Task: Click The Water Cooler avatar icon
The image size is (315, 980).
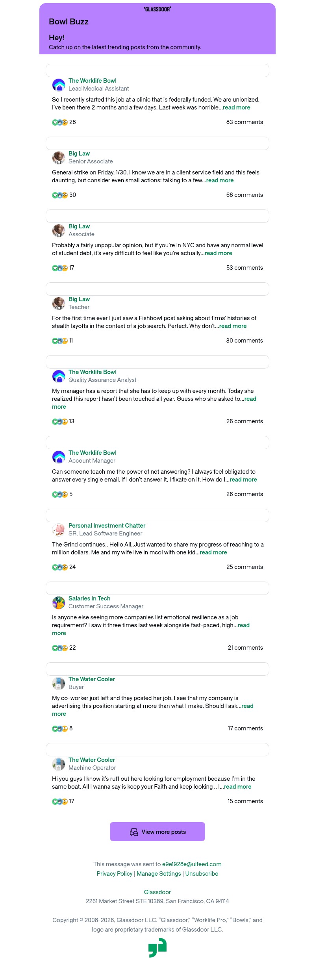Action: pos(59,684)
